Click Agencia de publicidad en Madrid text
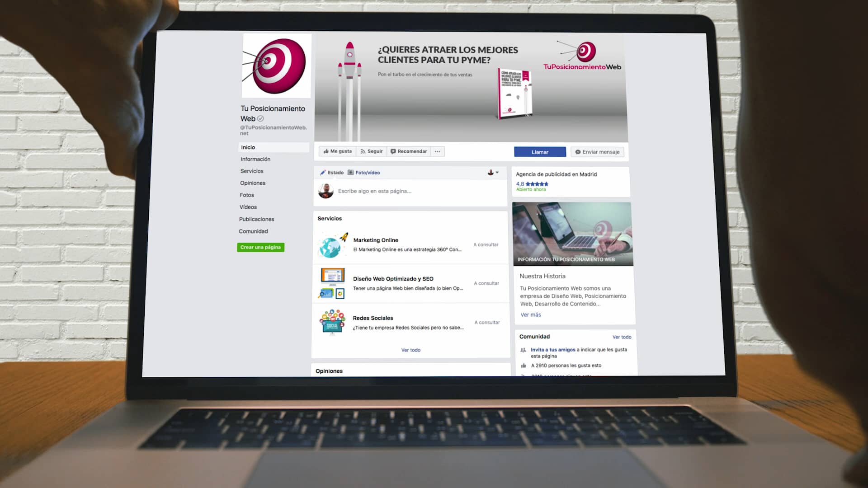Viewport: 868px width, 488px height. coord(556,174)
